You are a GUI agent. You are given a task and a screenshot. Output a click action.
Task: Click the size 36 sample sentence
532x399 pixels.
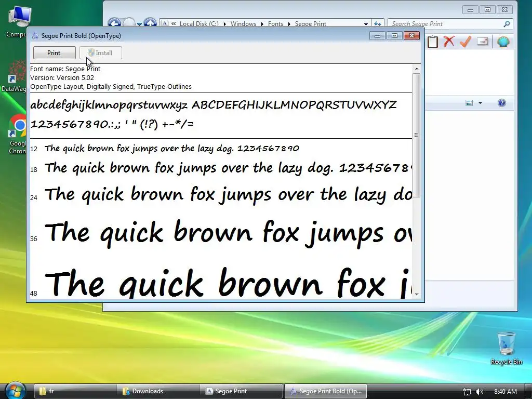pos(228,233)
